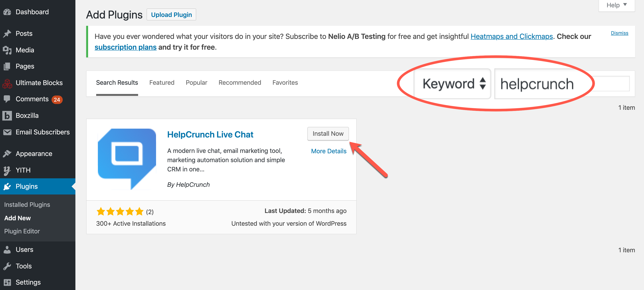Click the 'By HelpCrunch' author text
This screenshot has height=290, width=644.
(x=189, y=185)
